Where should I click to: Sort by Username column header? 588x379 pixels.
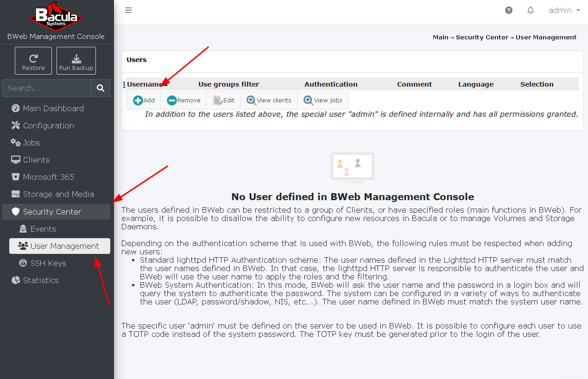[x=145, y=84]
